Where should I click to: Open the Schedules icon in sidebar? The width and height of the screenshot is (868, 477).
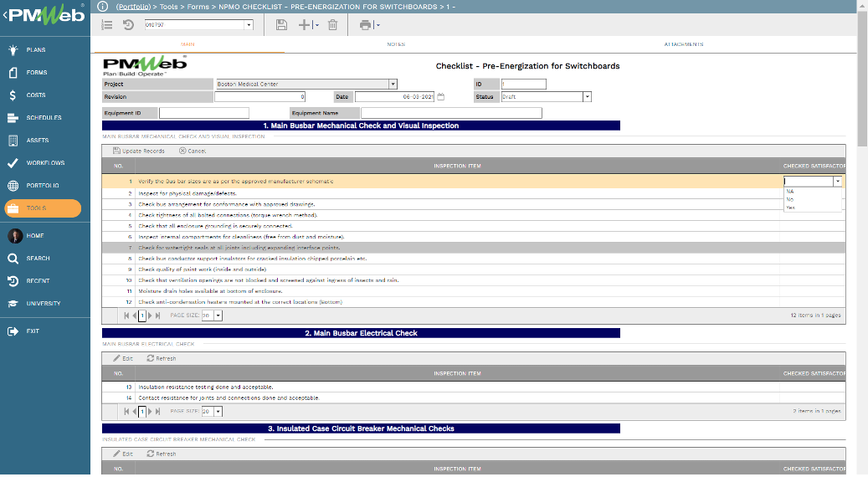pyautogui.click(x=13, y=118)
